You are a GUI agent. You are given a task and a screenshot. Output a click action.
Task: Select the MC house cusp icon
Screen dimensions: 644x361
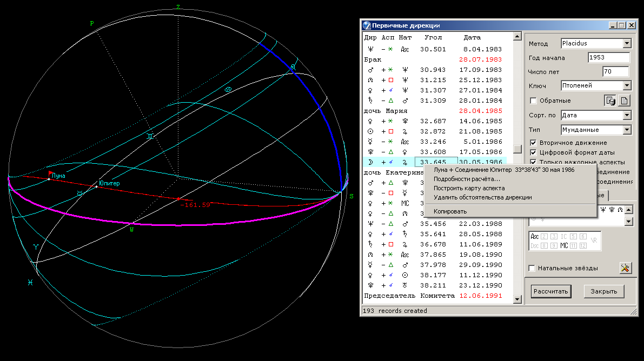point(564,245)
